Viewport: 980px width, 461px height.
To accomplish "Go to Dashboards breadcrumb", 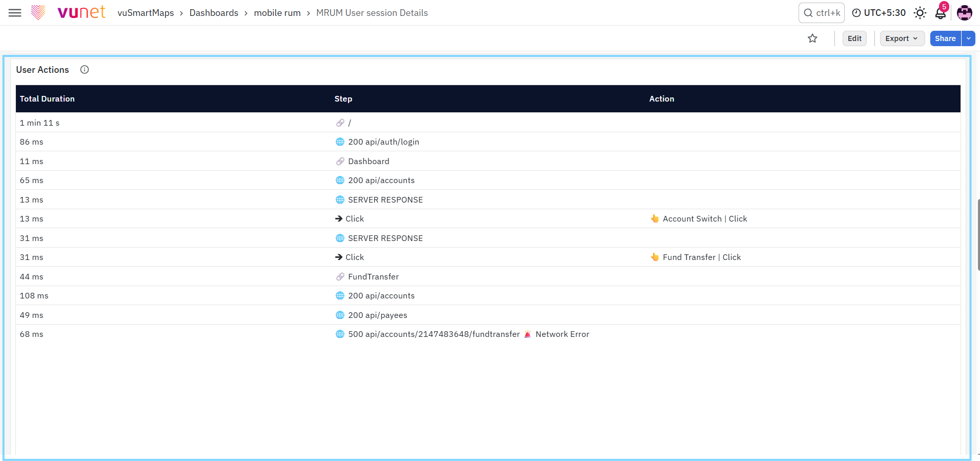I will pos(214,13).
